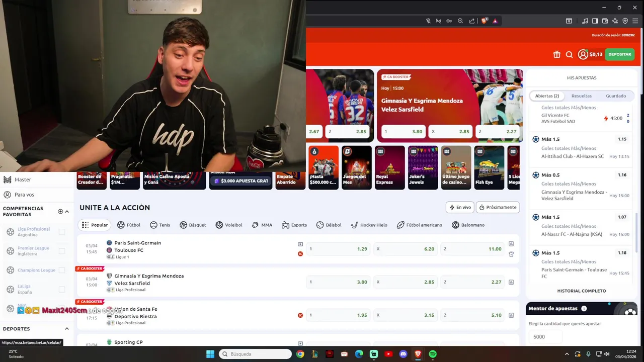
Task: Open the user account avatar icon
Action: [583, 54]
